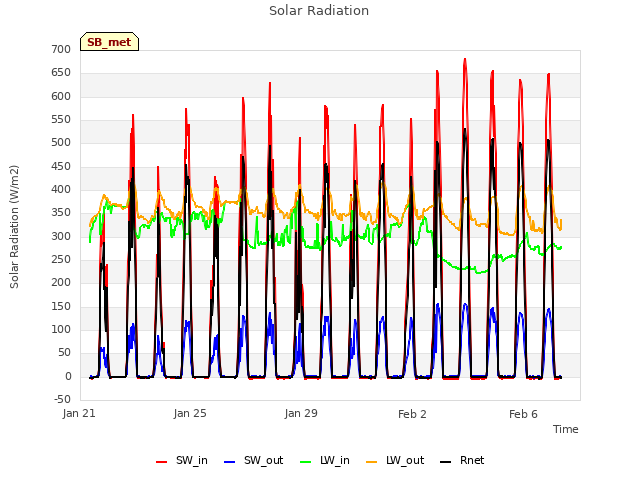Toggle the LW_out legend entry
This screenshot has height=480, width=640.
395,460
